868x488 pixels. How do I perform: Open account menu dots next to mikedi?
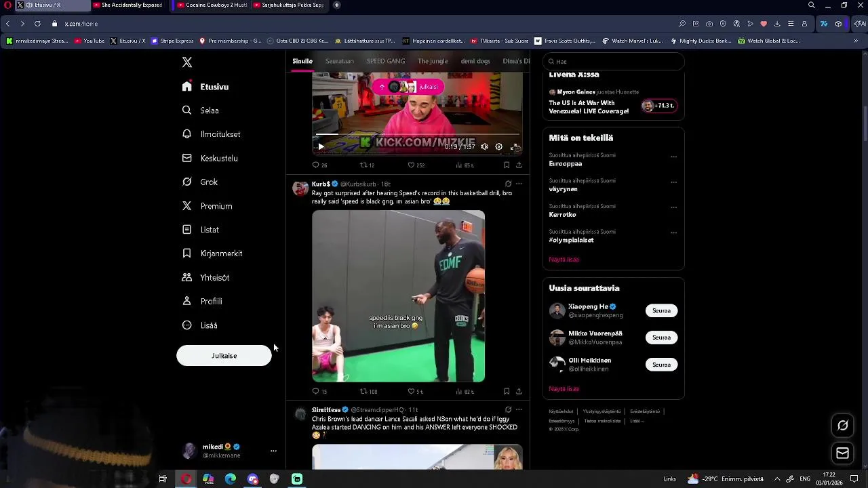273,451
